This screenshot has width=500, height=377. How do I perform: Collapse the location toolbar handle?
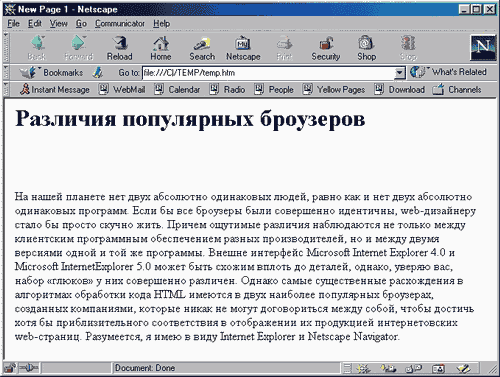pos(6,72)
